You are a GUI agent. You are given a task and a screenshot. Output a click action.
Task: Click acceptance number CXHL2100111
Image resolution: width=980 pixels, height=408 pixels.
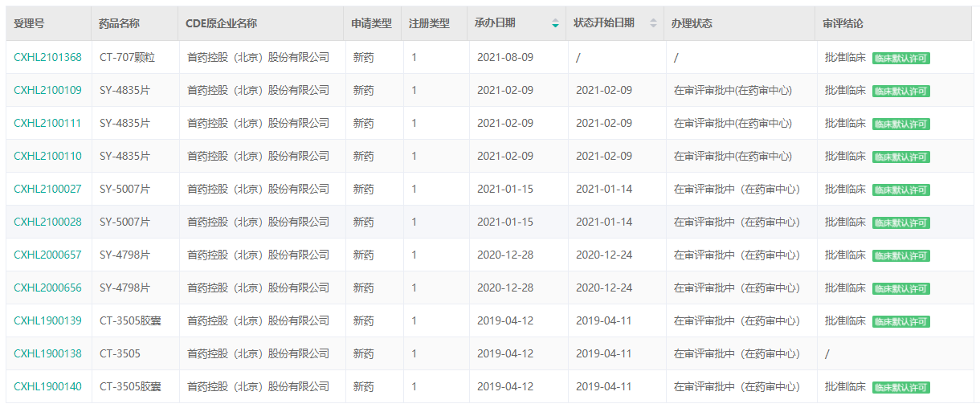point(47,124)
